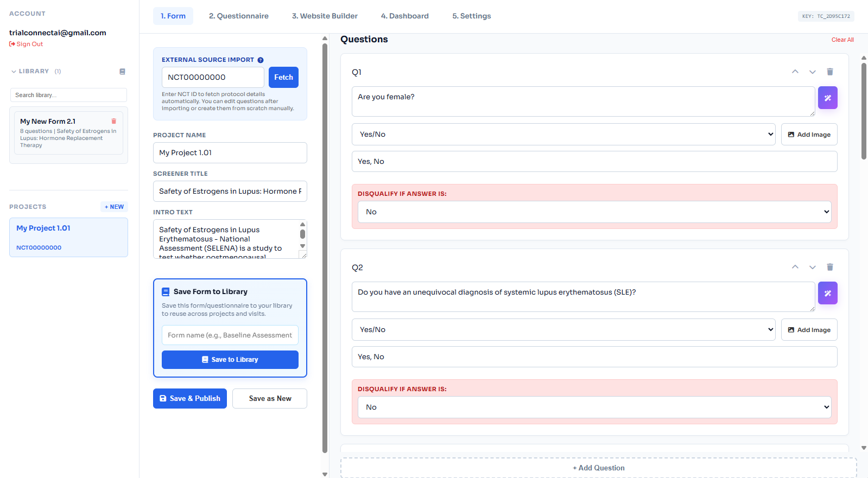868x478 pixels.
Task: Open the 5. Settings tab
Action: [x=472, y=16]
